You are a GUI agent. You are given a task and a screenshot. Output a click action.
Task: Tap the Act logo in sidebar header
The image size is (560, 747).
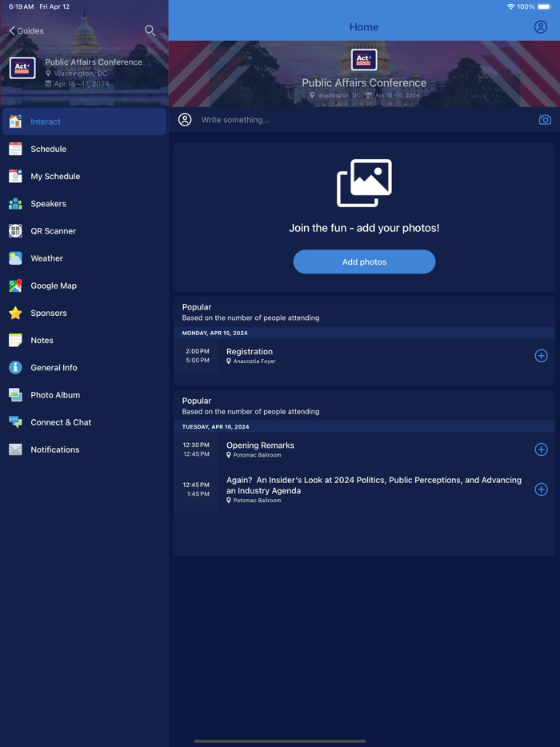(22, 68)
